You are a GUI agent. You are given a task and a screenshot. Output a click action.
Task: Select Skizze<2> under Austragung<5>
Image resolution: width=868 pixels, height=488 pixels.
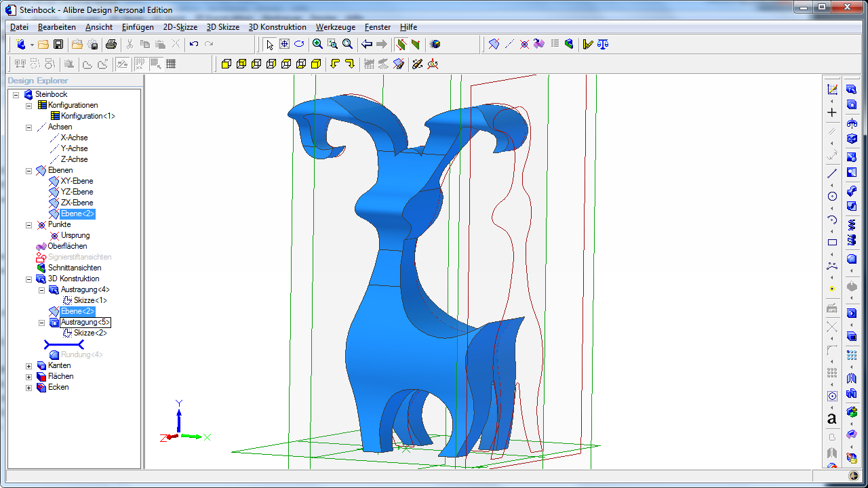pos(90,333)
